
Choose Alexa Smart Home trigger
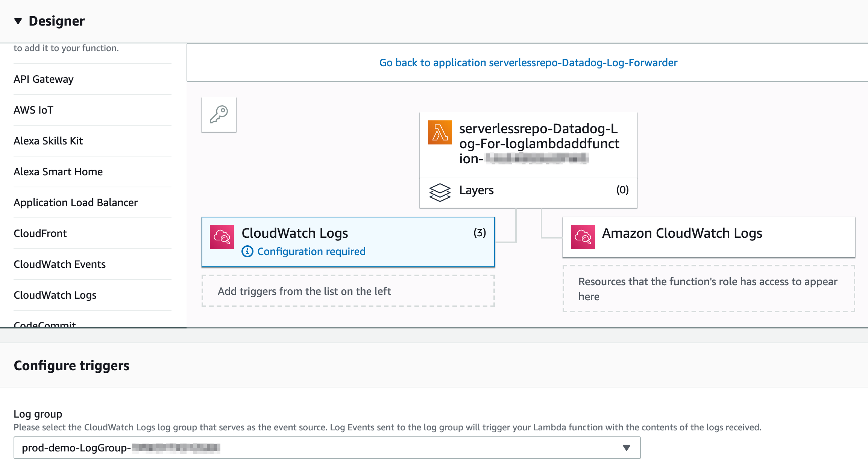(93, 172)
